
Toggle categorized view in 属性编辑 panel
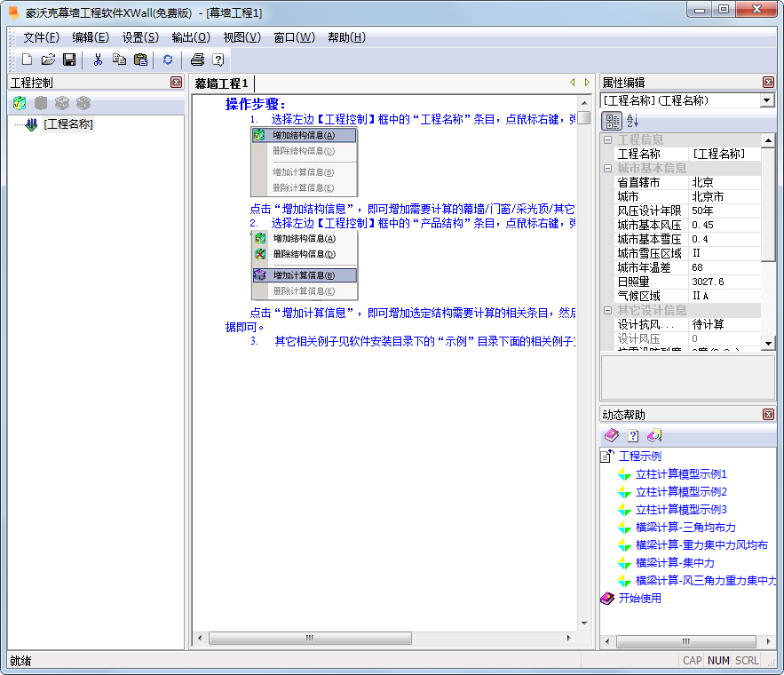(613, 121)
